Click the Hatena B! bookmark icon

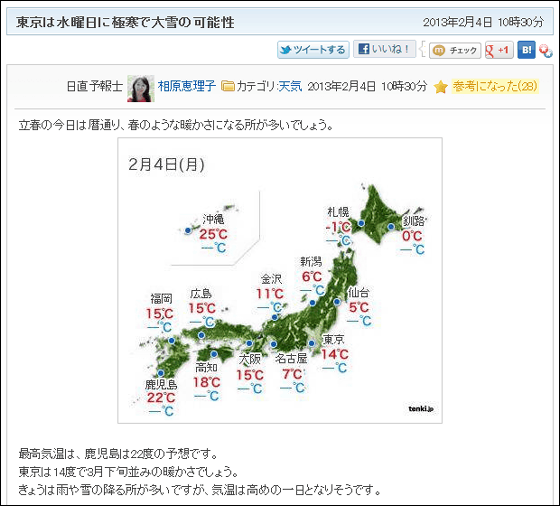pyautogui.click(x=526, y=50)
